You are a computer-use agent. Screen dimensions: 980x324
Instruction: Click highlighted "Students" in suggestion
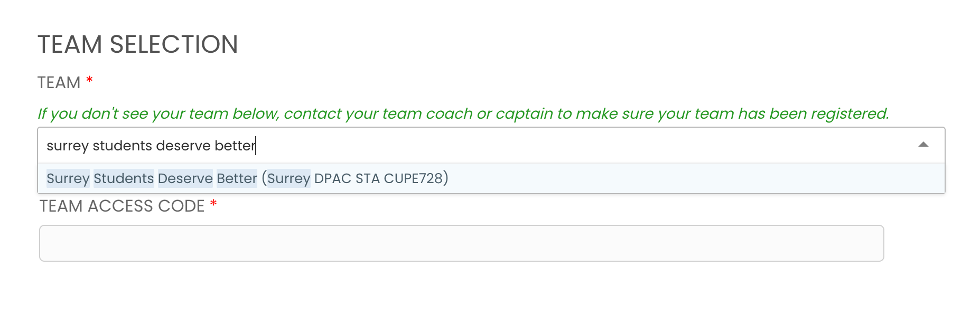(x=124, y=178)
